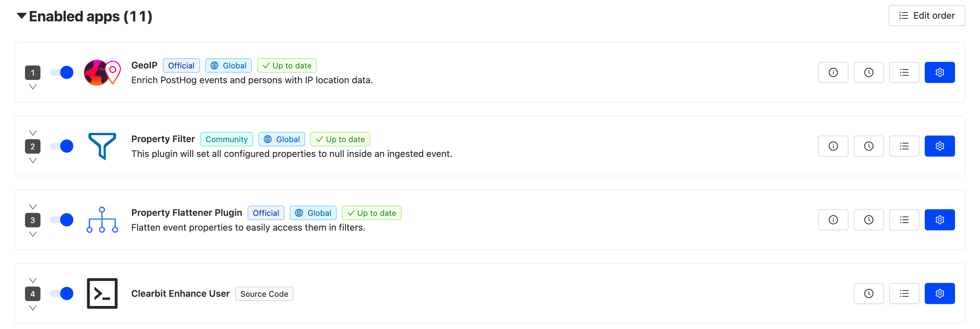The width and height of the screenshot is (980, 329).
Task: Select the Community tag on Property Filter
Action: 226,139
